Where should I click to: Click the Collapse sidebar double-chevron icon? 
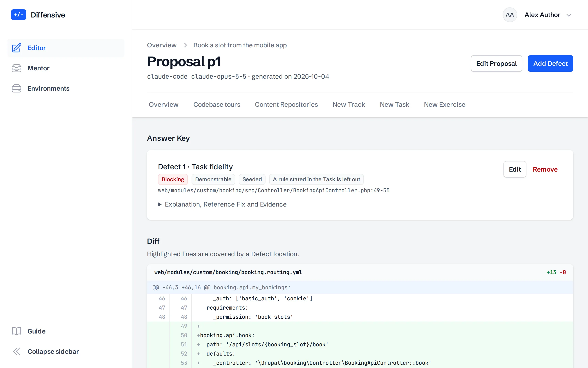[17, 351]
